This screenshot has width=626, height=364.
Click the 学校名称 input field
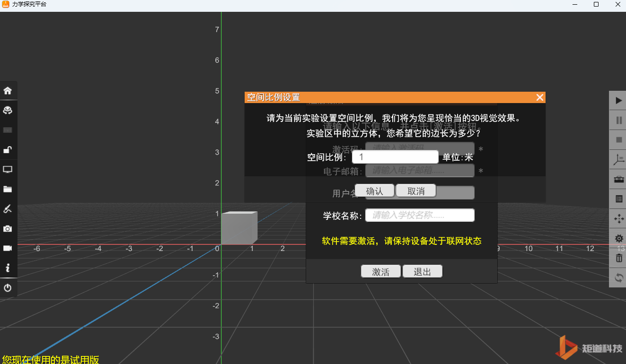click(x=420, y=215)
